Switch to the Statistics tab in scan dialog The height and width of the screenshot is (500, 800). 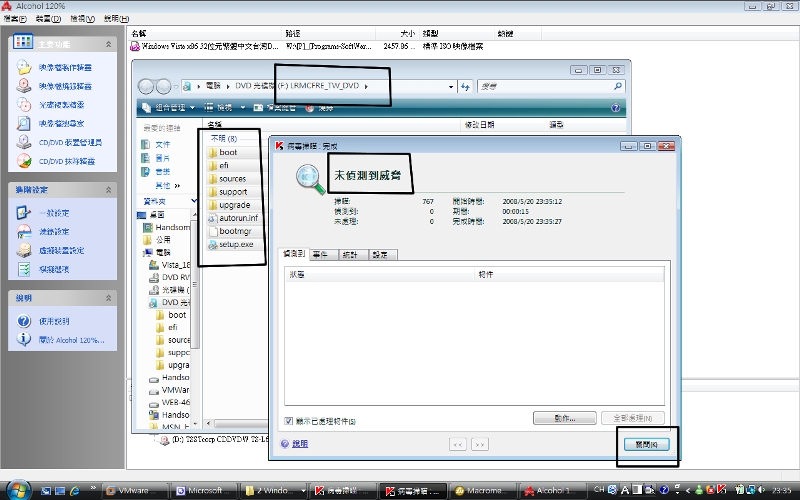coord(353,255)
